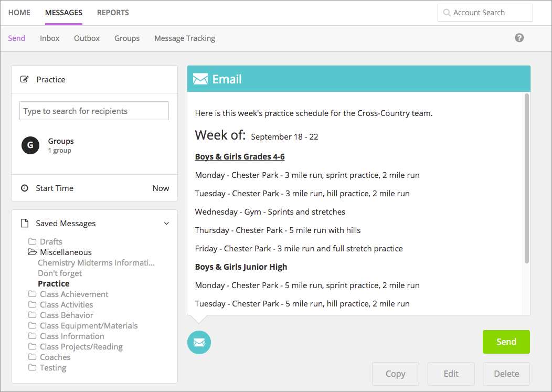Click the Testing folder icon

(33, 367)
